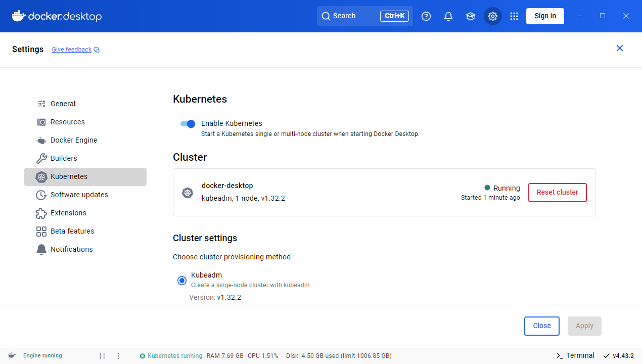Toggle the Enable Kubernetes switch
The width and height of the screenshot is (642, 364).
coord(188,124)
